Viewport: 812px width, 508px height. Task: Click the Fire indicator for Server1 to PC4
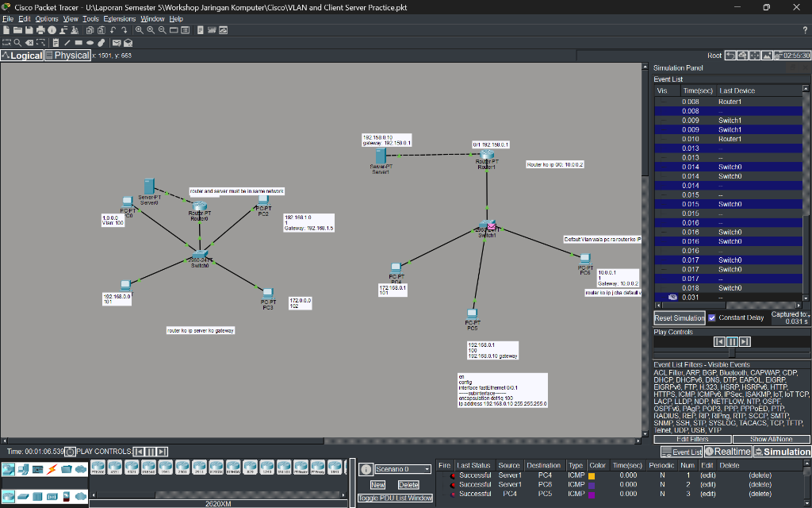tap(452, 475)
